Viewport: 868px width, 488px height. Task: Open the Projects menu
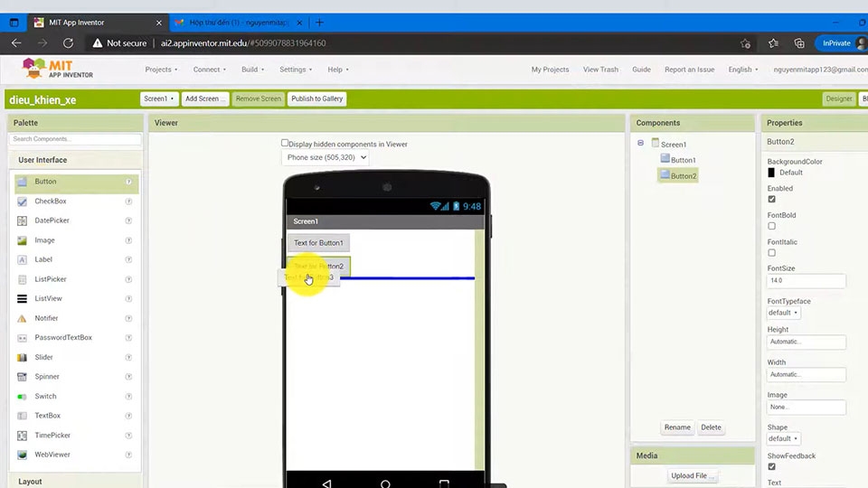(161, 70)
